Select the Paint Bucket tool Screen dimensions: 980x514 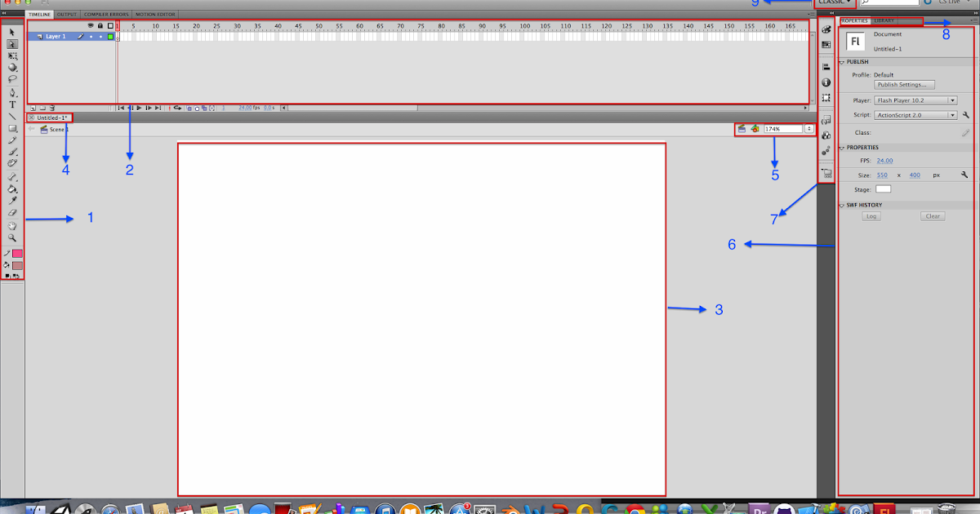coord(12,190)
